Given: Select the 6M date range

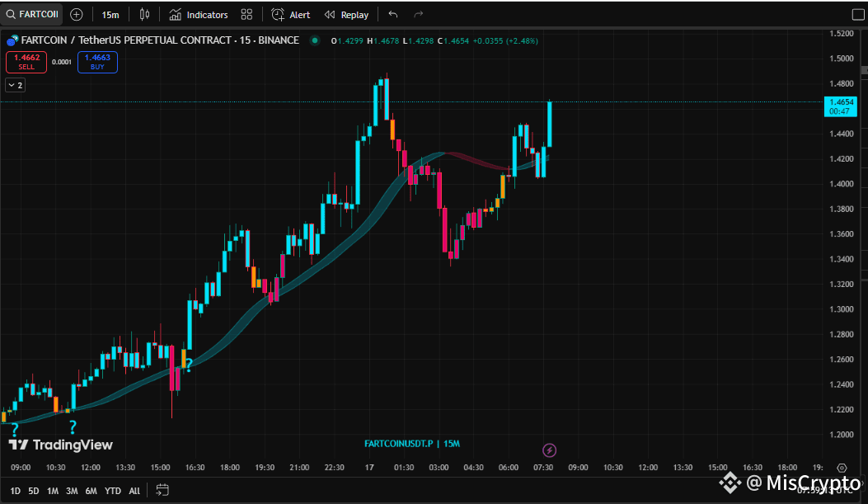Looking at the screenshot, I should pyautogui.click(x=91, y=491).
